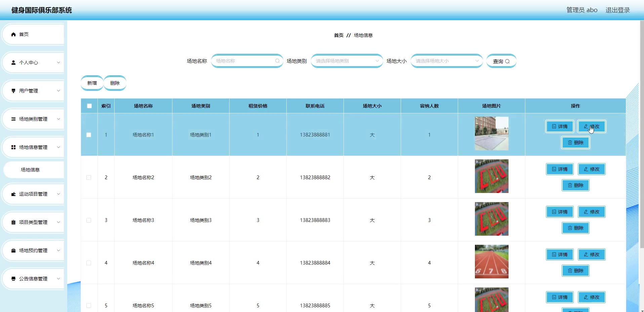This screenshot has width=644, height=312.
Task: Expand the 场地预约管理 menu chevron
Action: pyautogui.click(x=58, y=250)
